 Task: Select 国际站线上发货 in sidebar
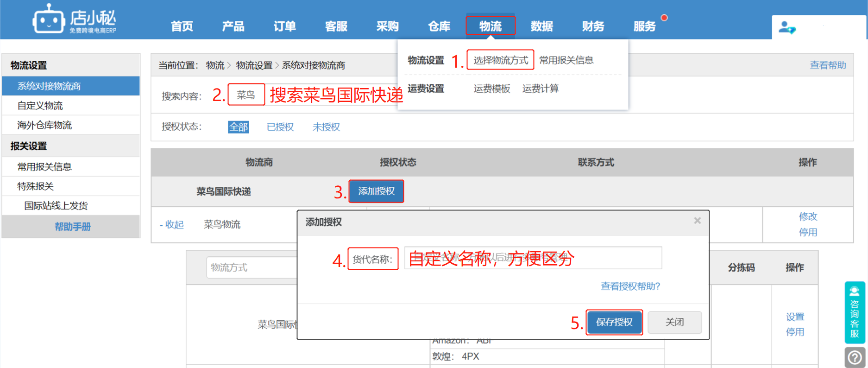point(71,206)
